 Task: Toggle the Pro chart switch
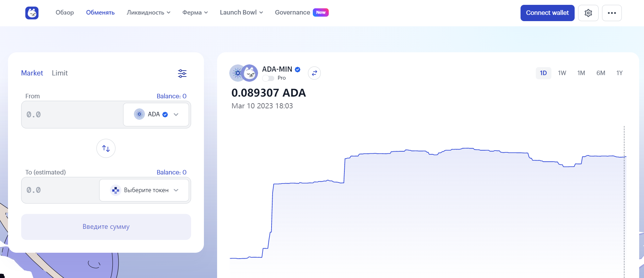(268, 78)
